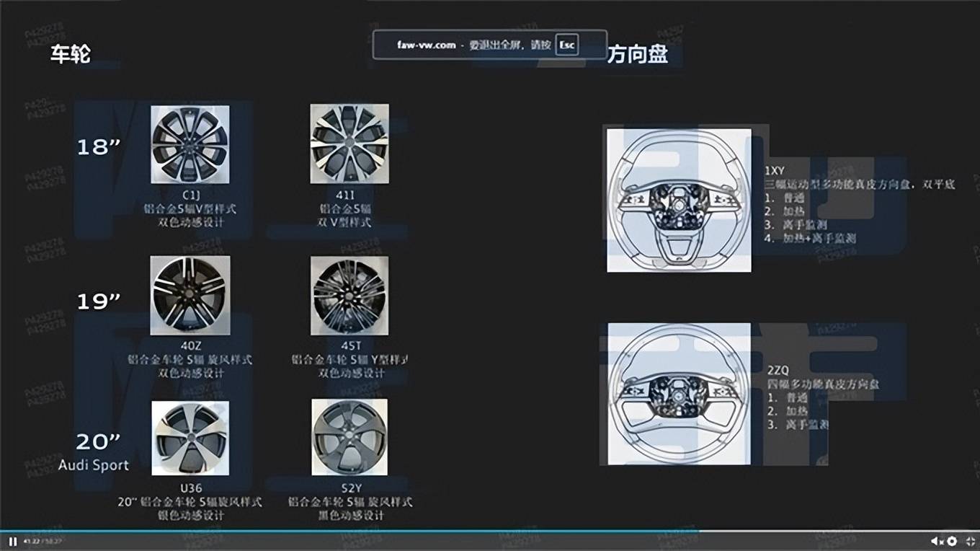Click the 车轮 heading
The height and width of the screenshot is (551, 980).
pos(71,54)
